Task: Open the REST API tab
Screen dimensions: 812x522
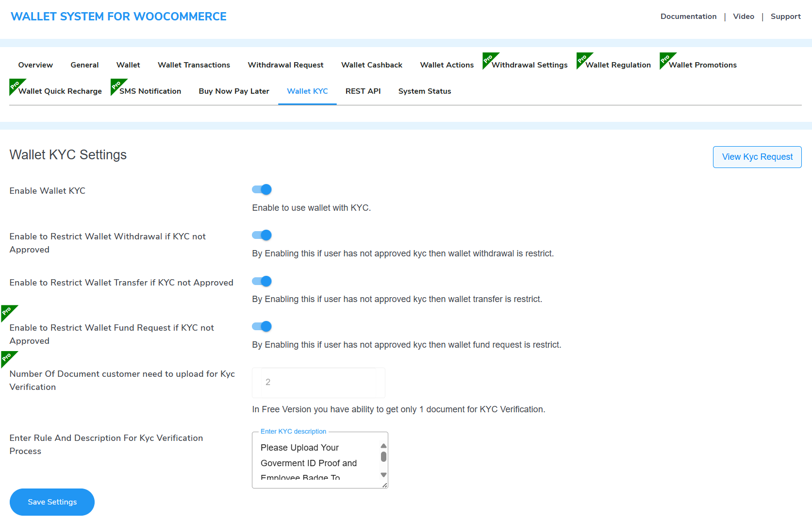Action: tap(363, 91)
